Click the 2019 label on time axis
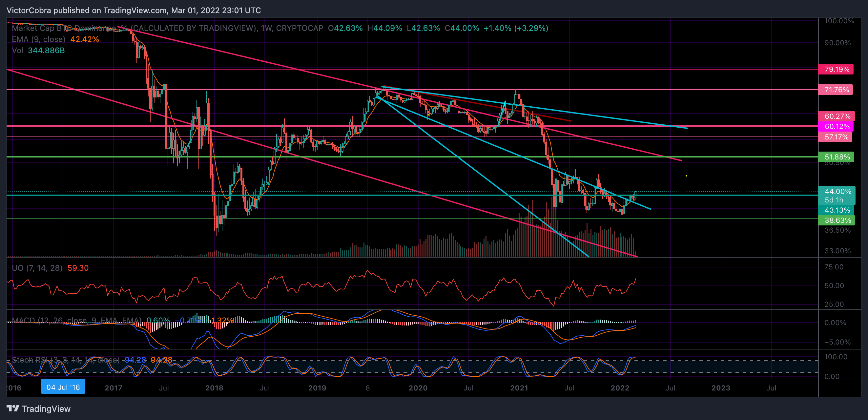Screen dimensions: 868x420 point(317,388)
